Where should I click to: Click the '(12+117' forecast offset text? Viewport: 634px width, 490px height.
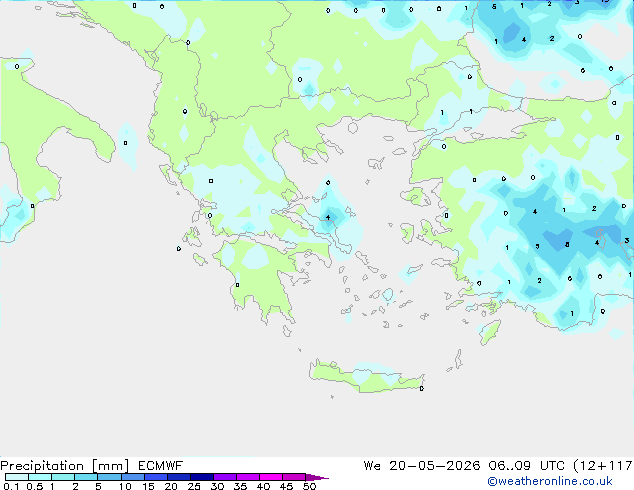coord(603,466)
